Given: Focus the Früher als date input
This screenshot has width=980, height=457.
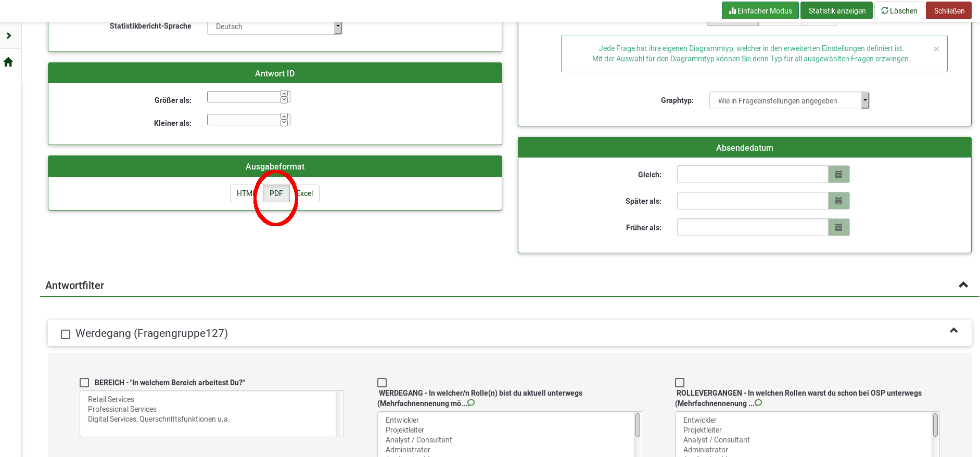Looking at the screenshot, I should click(753, 228).
